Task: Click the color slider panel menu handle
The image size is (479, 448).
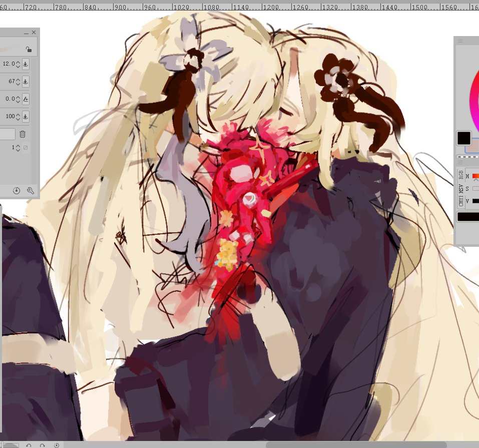Action: pyautogui.click(x=460, y=162)
